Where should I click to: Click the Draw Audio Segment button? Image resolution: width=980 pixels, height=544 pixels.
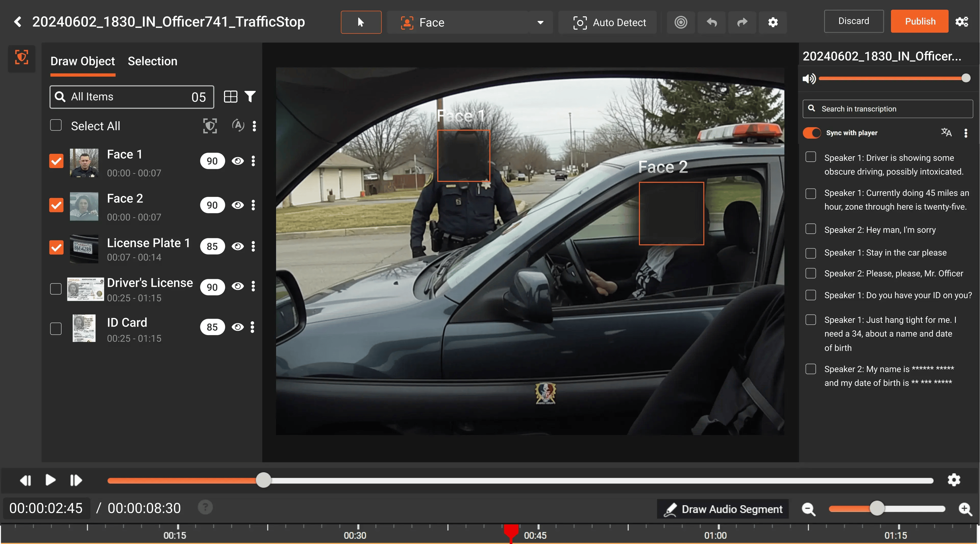[x=723, y=509]
